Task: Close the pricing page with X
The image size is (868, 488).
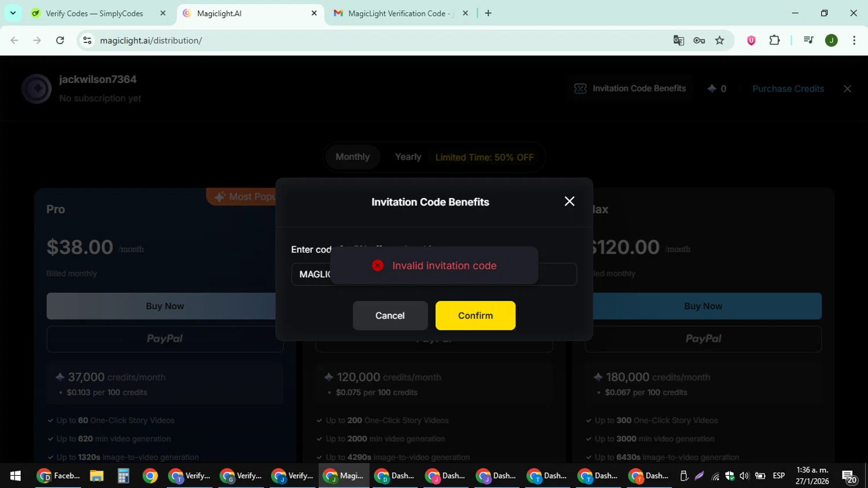Action: (x=847, y=89)
